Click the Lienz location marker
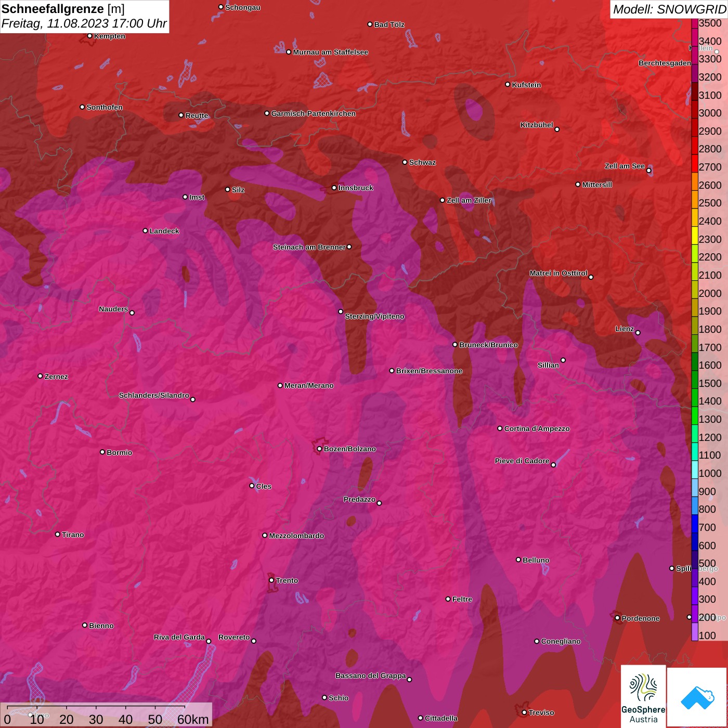 click(x=638, y=333)
